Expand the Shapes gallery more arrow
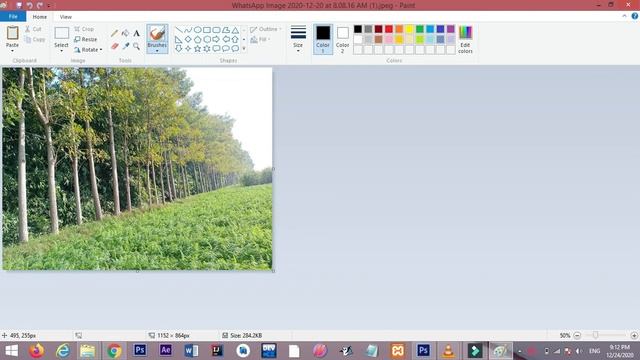The height and width of the screenshot is (360, 640). (244, 49)
